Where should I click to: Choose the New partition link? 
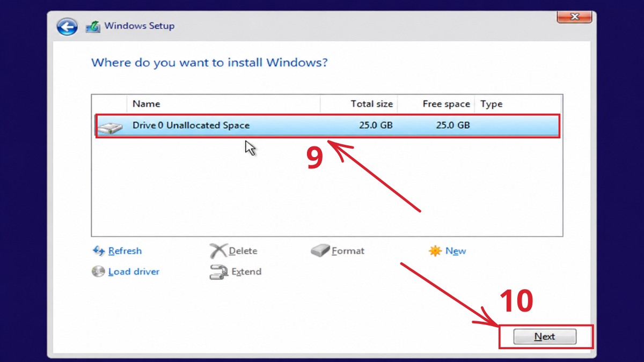pos(456,250)
